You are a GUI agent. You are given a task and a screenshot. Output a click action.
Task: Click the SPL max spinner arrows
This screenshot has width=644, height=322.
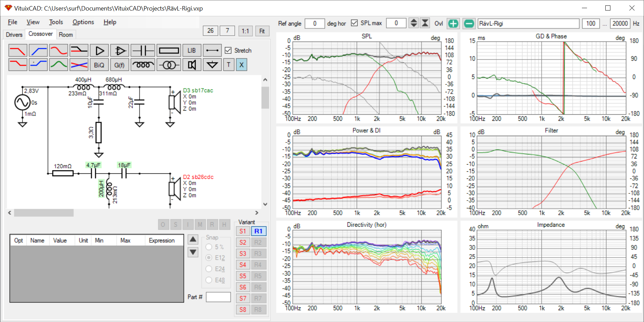(x=414, y=23)
